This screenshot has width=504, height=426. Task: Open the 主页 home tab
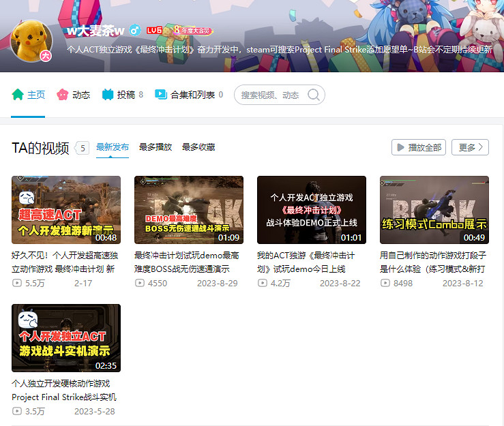coord(29,95)
